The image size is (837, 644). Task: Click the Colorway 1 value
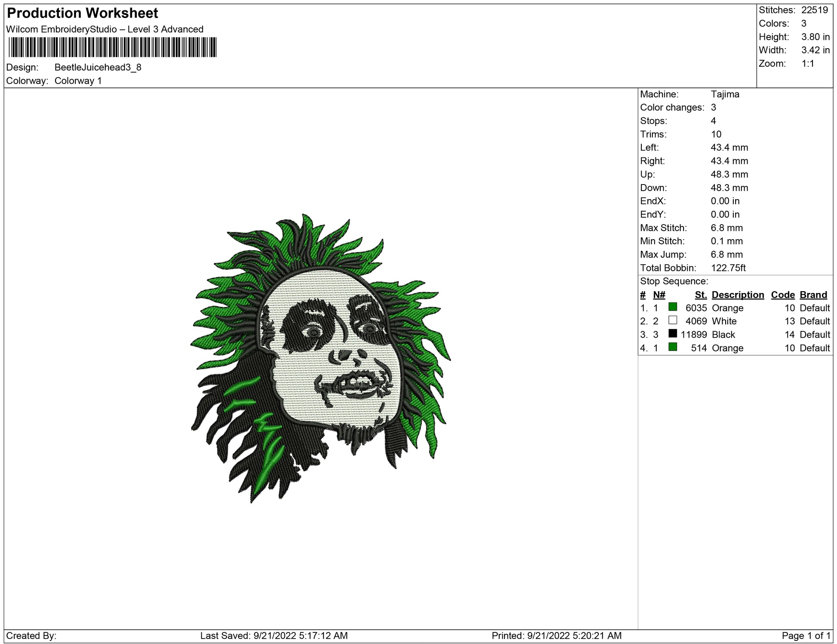(78, 81)
